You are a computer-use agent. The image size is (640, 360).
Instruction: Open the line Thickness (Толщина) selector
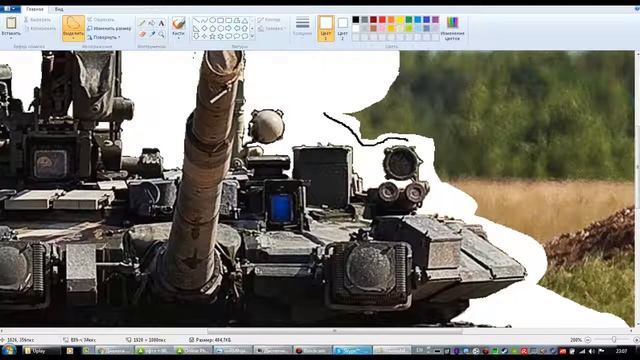coord(302,26)
